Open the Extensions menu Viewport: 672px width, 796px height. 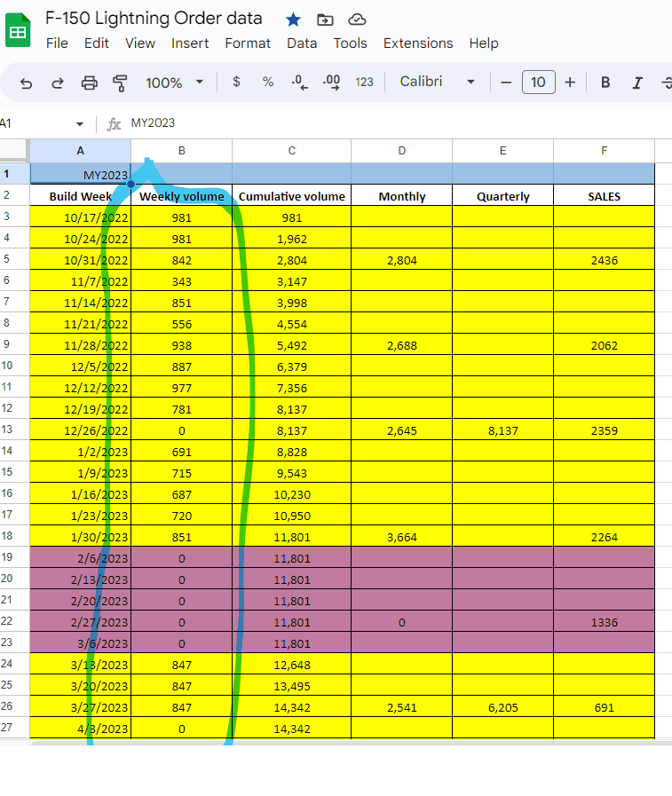pos(418,43)
